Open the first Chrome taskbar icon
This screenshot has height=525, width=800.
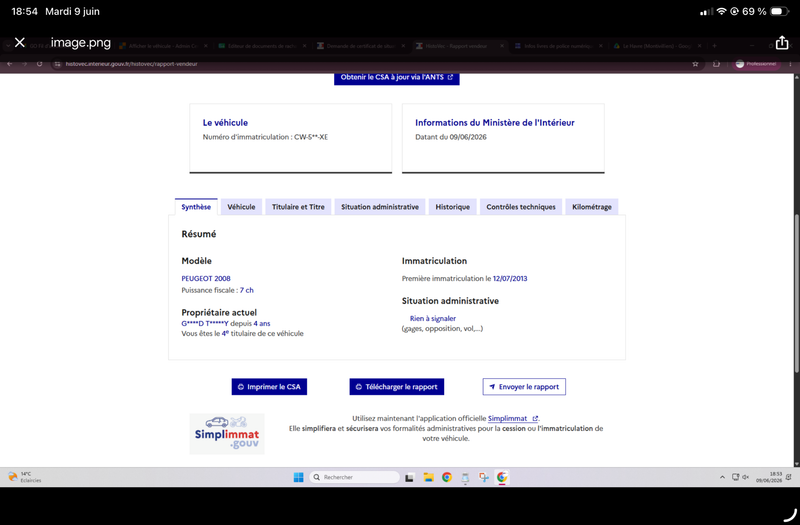coord(446,477)
